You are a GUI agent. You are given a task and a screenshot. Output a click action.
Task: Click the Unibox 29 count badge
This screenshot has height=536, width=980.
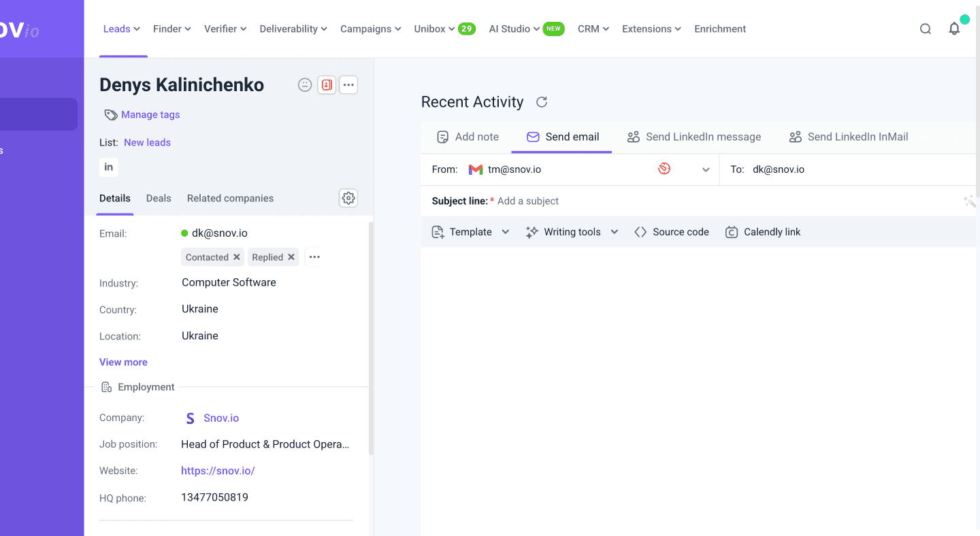click(466, 29)
